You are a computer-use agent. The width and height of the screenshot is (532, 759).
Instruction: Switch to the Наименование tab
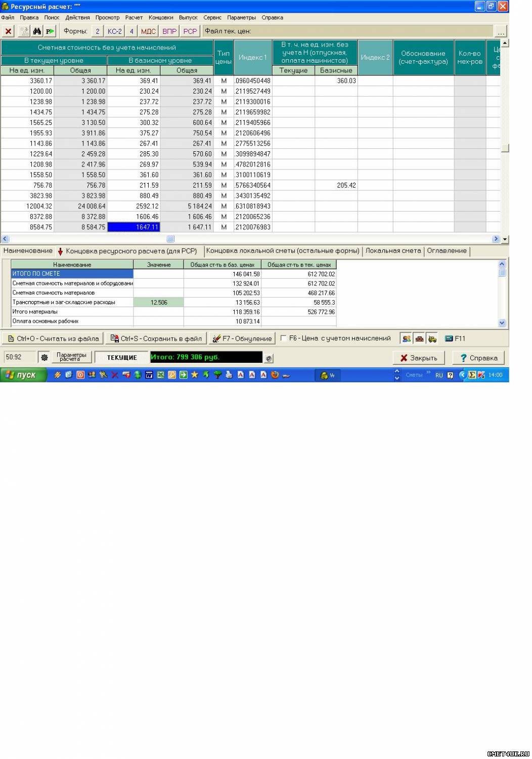click(28, 250)
